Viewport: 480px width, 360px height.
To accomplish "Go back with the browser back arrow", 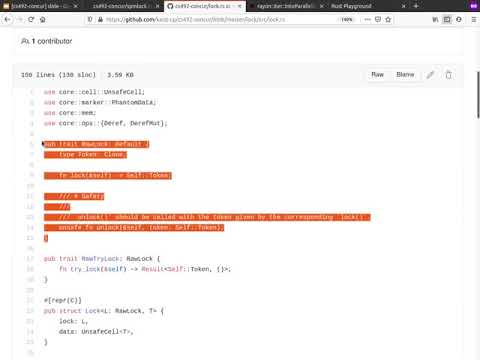I will tap(7, 20).
